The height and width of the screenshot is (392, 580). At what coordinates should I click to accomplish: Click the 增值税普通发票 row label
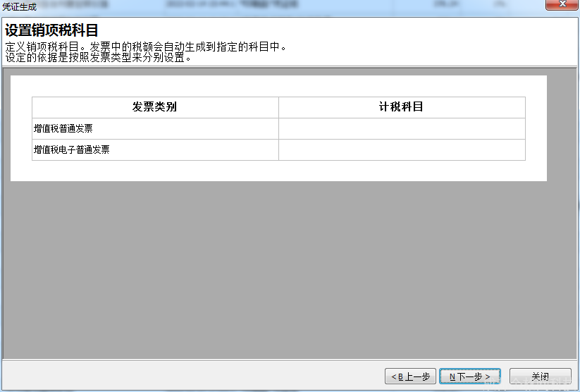tap(63, 128)
